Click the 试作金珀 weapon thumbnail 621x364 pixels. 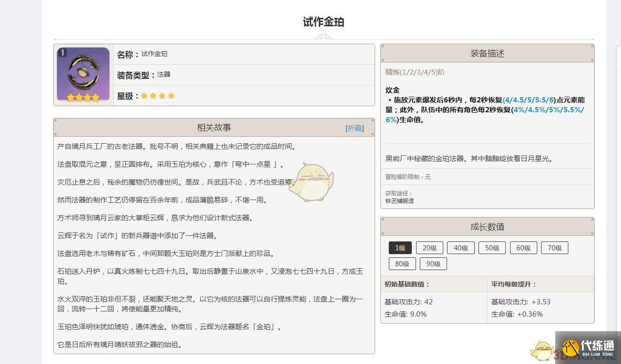point(83,74)
